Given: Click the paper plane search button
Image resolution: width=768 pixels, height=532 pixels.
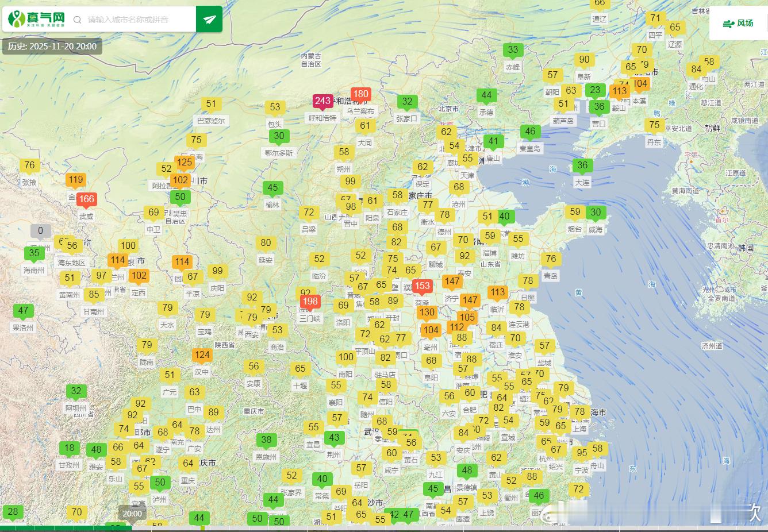Looking at the screenshot, I should pos(209,20).
